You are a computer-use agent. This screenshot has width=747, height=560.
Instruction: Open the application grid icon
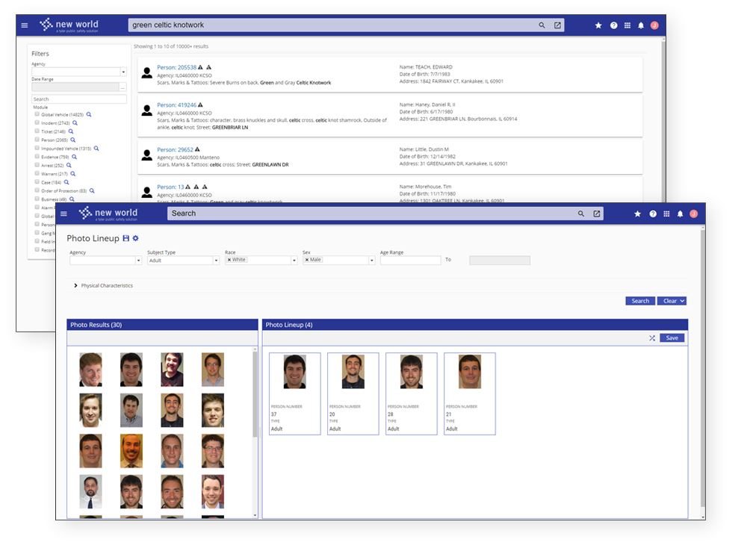pyautogui.click(x=666, y=214)
